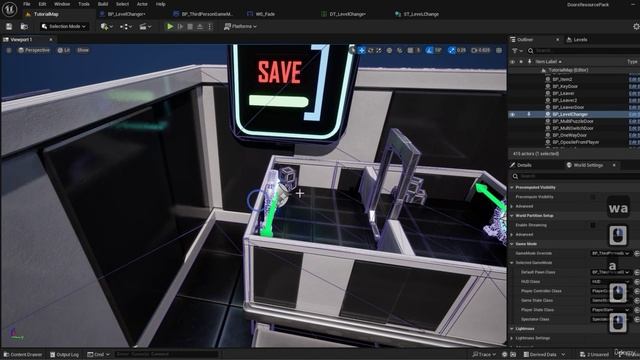This screenshot has height=360, width=640.
Task: Close the Viewport 1 tab
Action: [51, 40]
